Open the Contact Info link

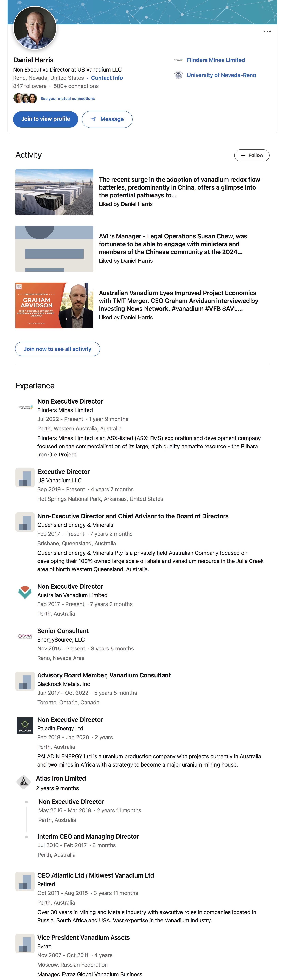pos(107,78)
